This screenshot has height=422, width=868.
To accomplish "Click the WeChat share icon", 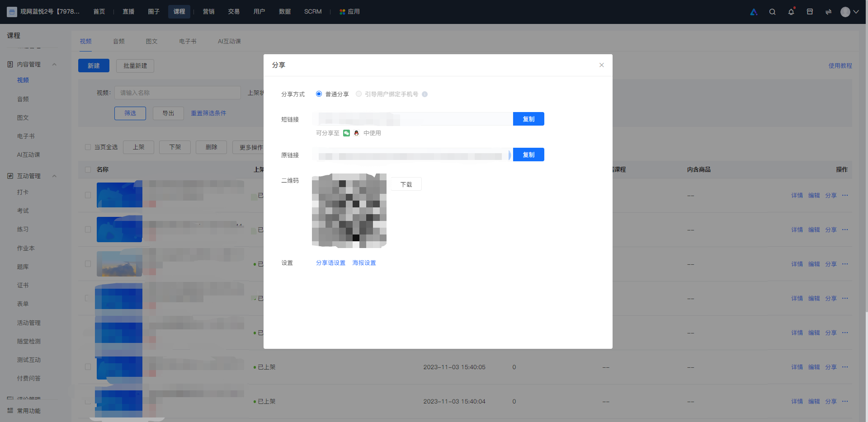I will point(346,133).
